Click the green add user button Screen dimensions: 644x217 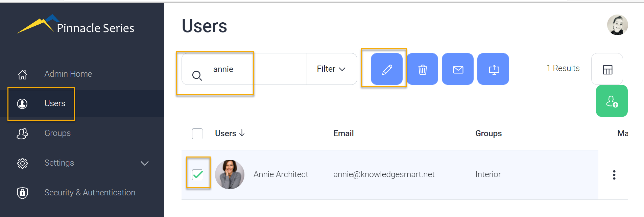[612, 101]
